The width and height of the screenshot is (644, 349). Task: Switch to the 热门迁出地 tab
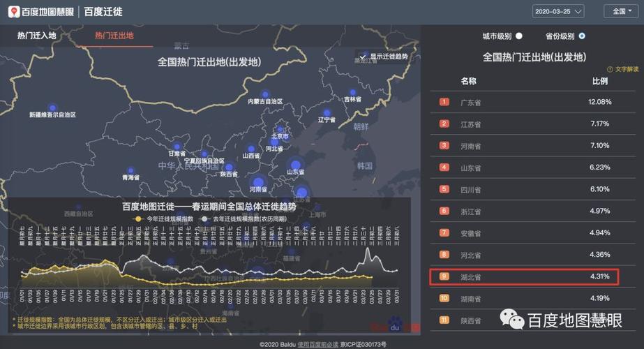click(x=114, y=36)
